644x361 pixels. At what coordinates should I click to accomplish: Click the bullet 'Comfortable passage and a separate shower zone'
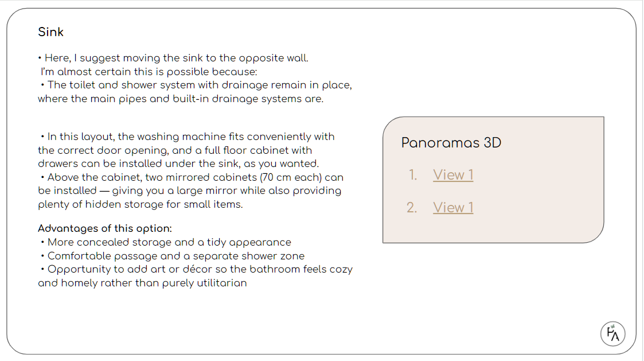[x=175, y=256]
